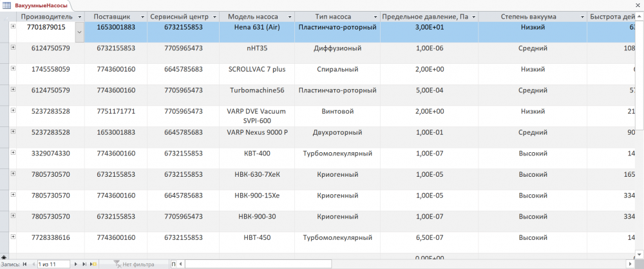Click the Поставщик column header
This screenshot has height=269, width=644.
[112, 17]
